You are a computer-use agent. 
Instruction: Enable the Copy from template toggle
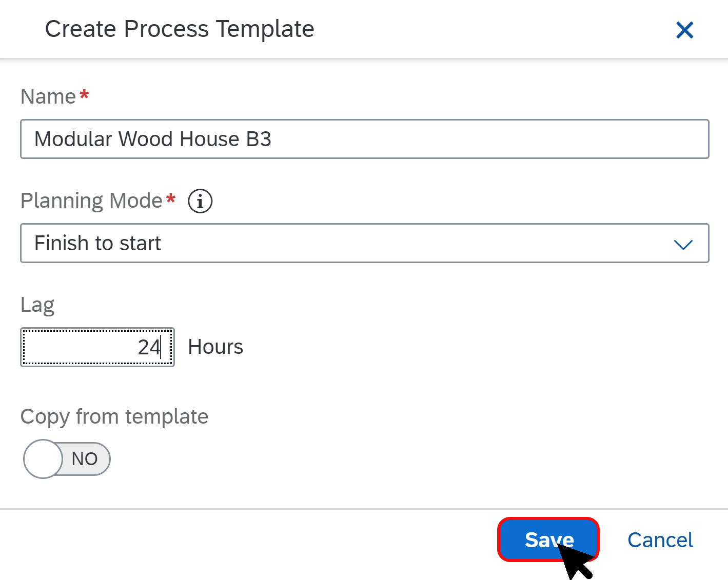click(x=66, y=458)
